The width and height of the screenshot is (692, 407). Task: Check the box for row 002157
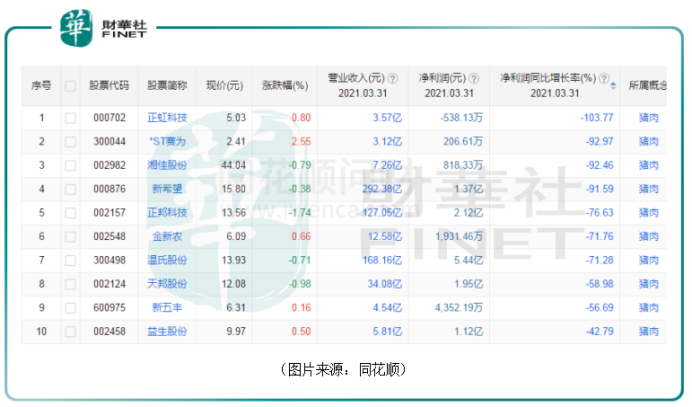click(x=70, y=213)
